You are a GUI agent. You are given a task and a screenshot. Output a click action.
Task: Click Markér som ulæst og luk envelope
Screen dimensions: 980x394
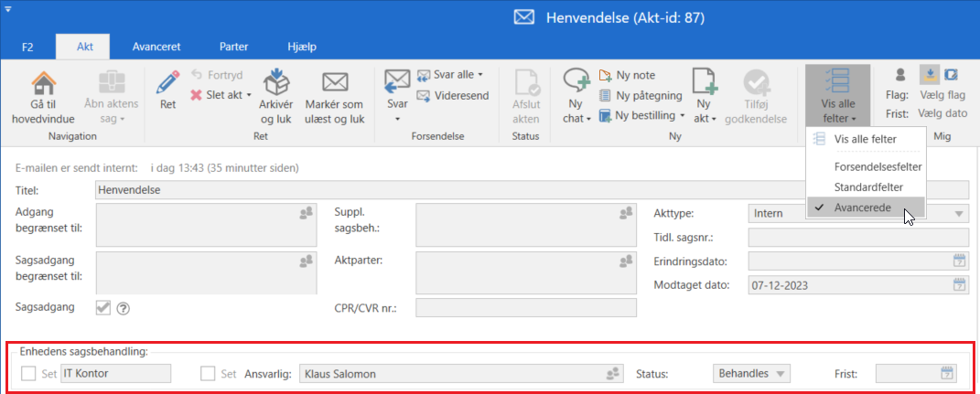[334, 83]
